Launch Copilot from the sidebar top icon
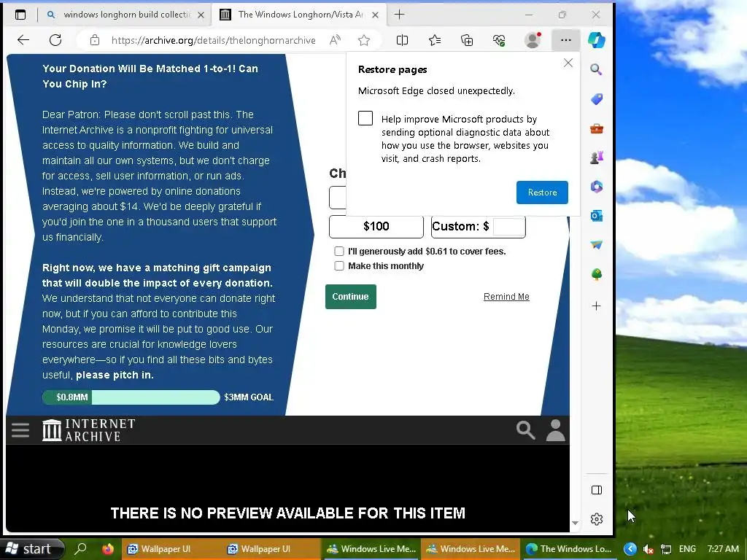 click(597, 40)
